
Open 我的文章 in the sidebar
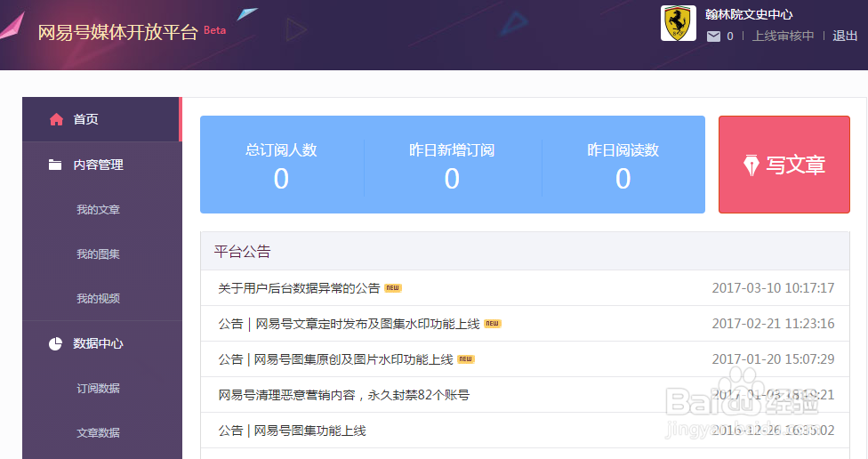coord(98,210)
